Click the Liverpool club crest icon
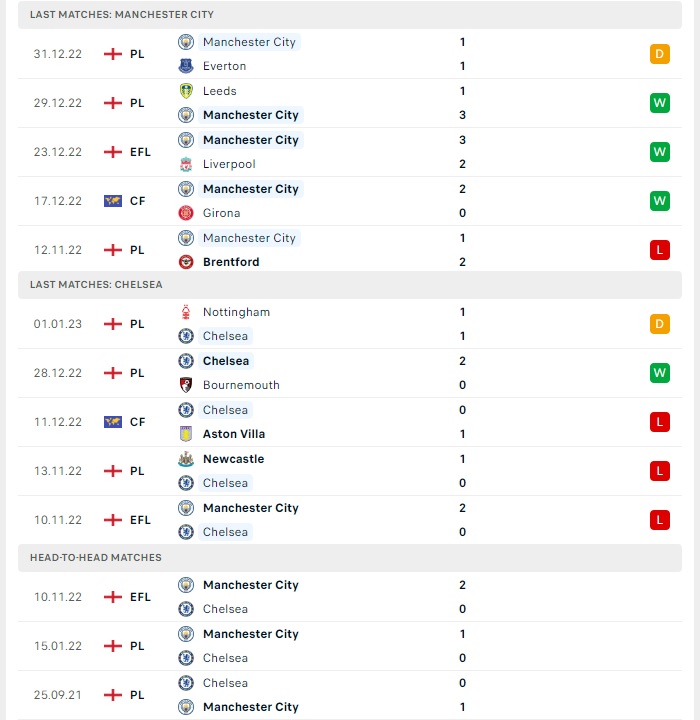This screenshot has width=700, height=720. tap(186, 164)
